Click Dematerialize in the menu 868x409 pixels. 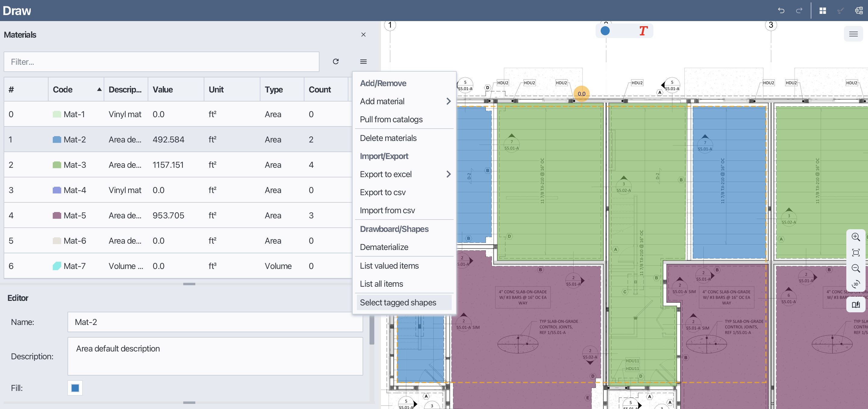384,247
